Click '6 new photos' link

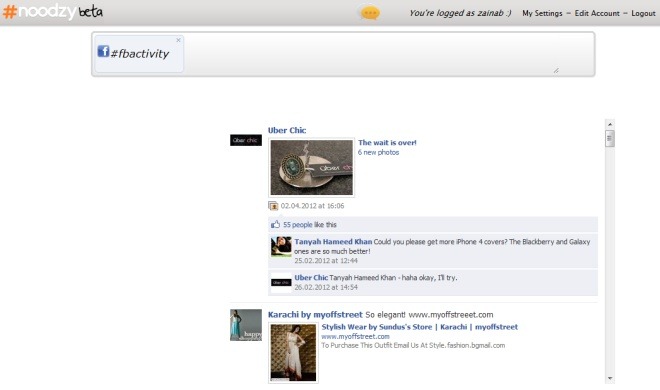pyautogui.click(x=378, y=152)
